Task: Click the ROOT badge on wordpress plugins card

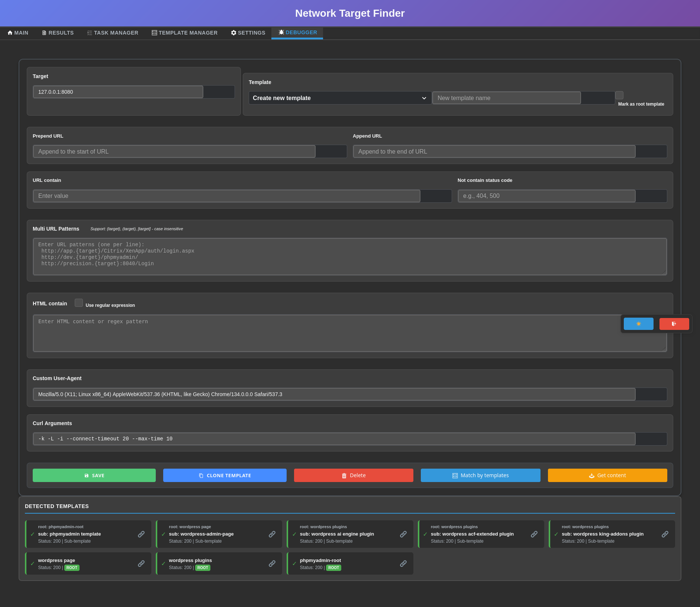Action: point(203,568)
